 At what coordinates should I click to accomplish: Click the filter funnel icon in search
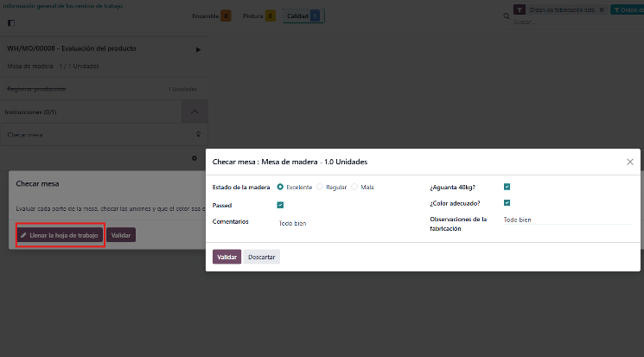[x=520, y=10]
